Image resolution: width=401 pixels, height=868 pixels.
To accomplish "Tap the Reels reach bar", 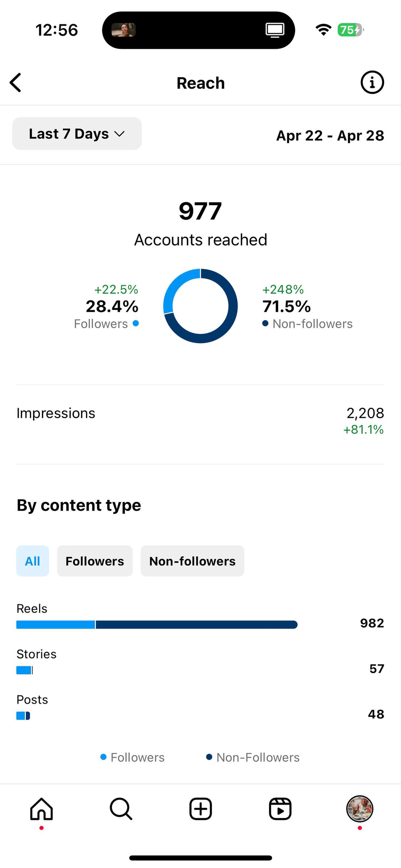I will coord(157,625).
